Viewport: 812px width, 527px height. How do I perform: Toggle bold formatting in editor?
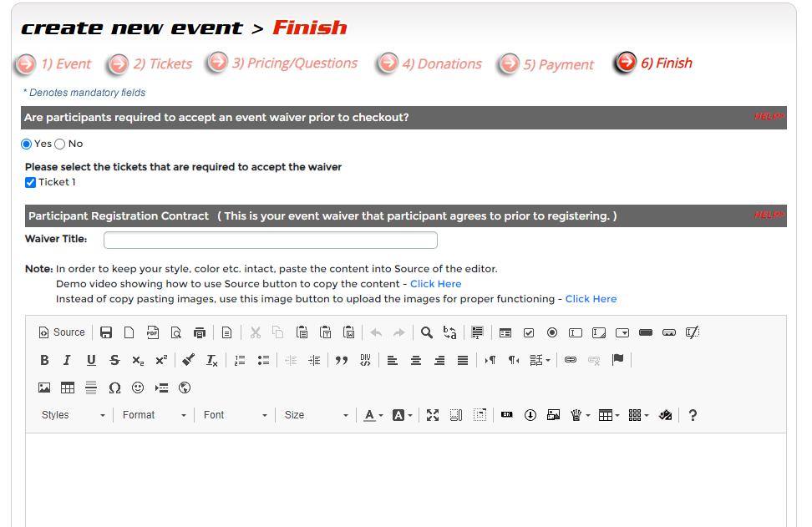pyautogui.click(x=44, y=360)
